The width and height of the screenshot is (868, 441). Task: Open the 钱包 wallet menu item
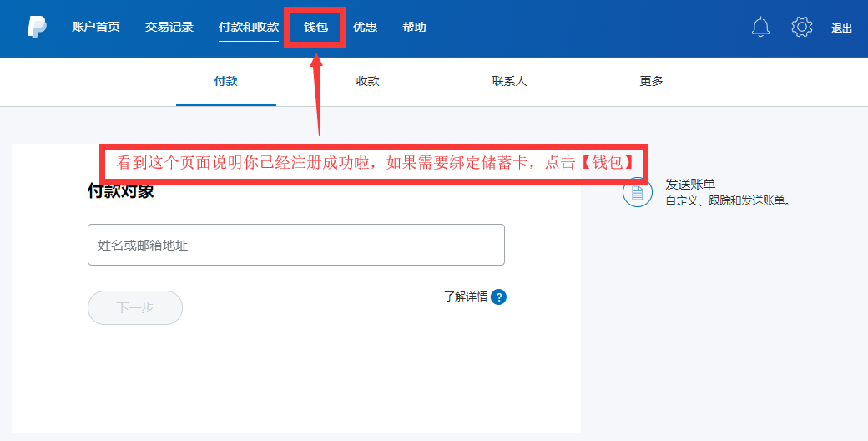click(315, 28)
